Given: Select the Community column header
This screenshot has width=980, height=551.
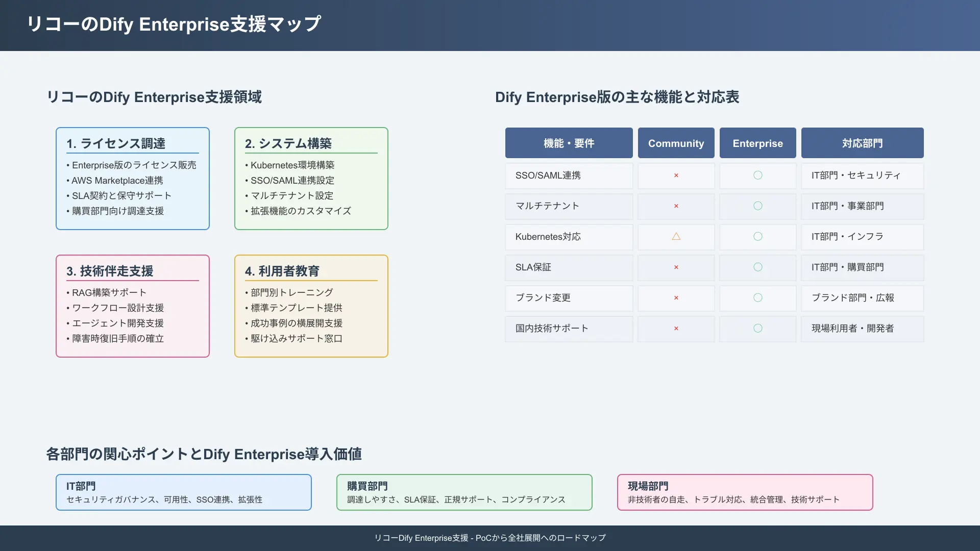Looking at the screenshot, I should tap(676, 143).
